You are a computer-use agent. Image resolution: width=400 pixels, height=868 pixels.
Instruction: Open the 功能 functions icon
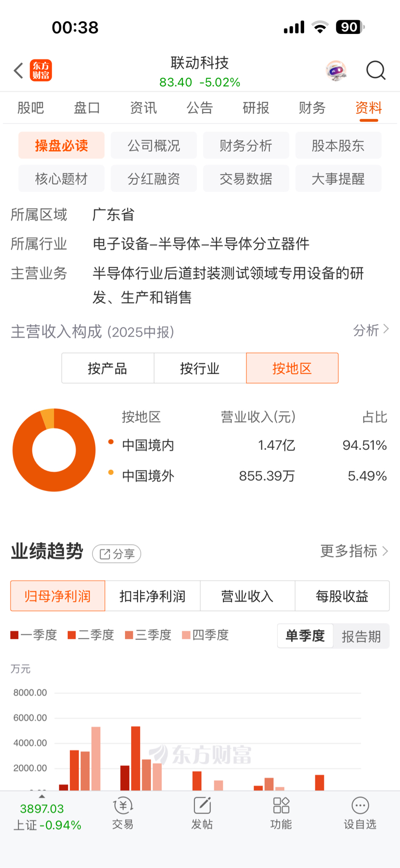(281, 812)
